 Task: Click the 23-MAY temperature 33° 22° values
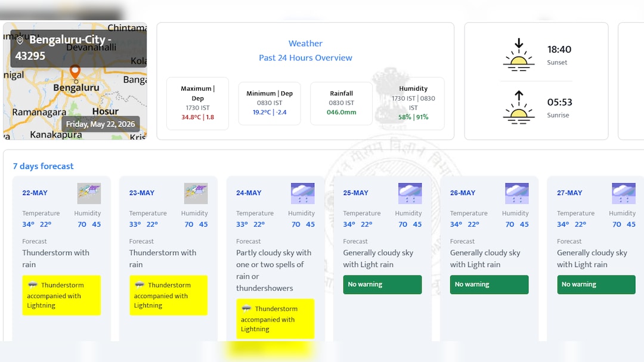143,224
